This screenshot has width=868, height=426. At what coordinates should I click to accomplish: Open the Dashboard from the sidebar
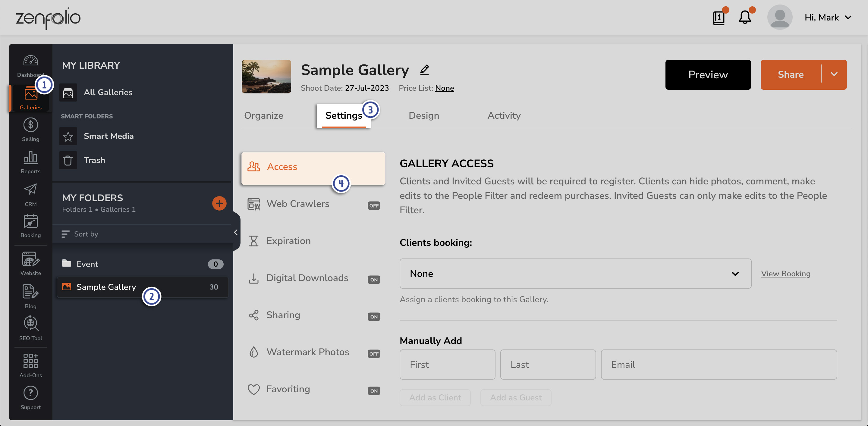30,65
